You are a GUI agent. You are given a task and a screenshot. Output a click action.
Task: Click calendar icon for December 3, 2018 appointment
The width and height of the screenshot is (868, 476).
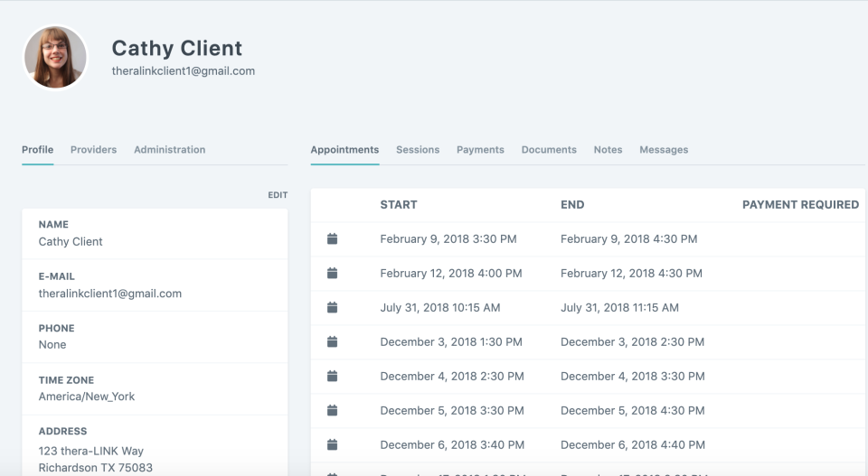(x=332, y=342)
